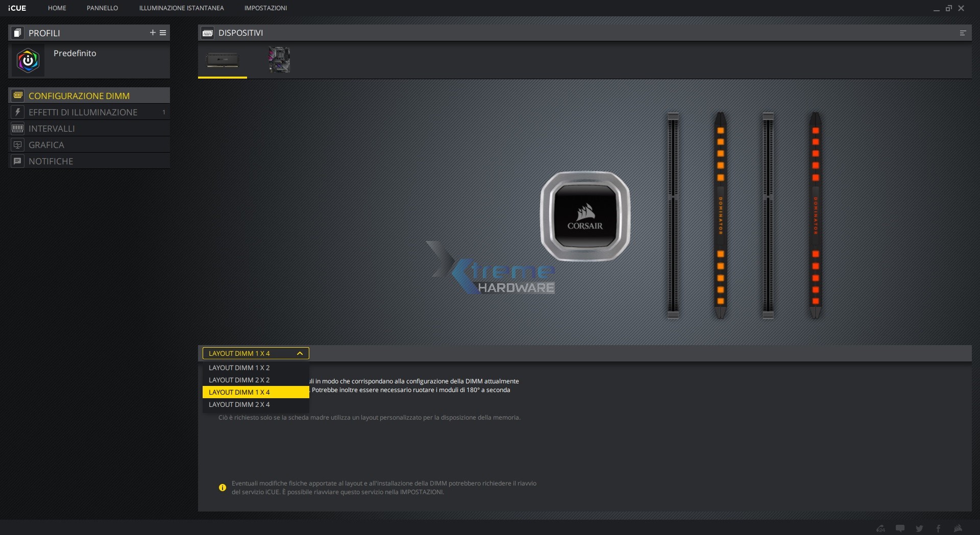Open Effetti di Illuminazione section
Viewport: 980px width, 535px height.
coord(83,112)
